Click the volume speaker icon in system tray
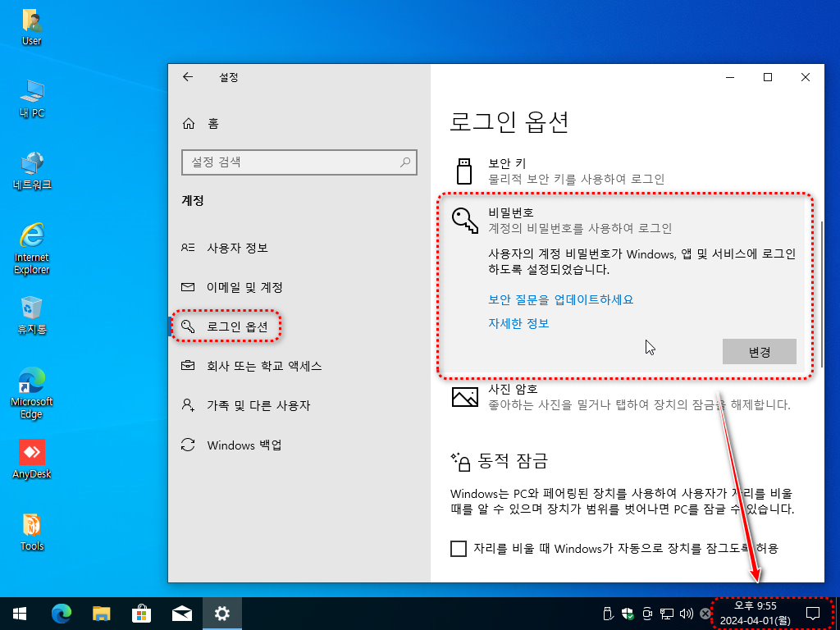840x630 pixels. (x=687, y=613)
